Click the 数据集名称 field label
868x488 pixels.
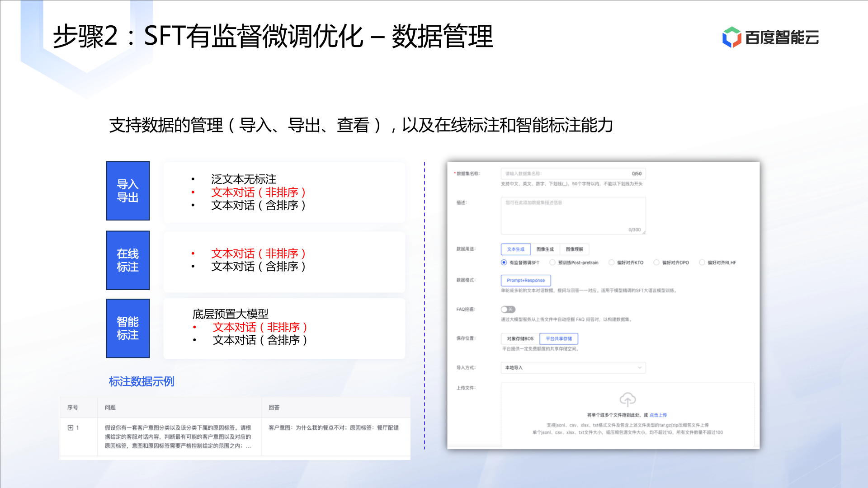point(468,174)
